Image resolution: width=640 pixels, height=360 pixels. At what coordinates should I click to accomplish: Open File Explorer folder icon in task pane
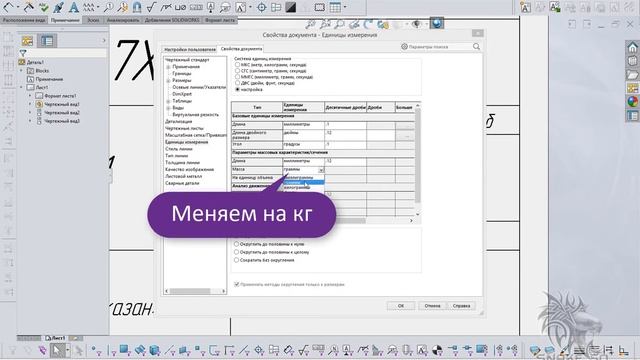632,75
